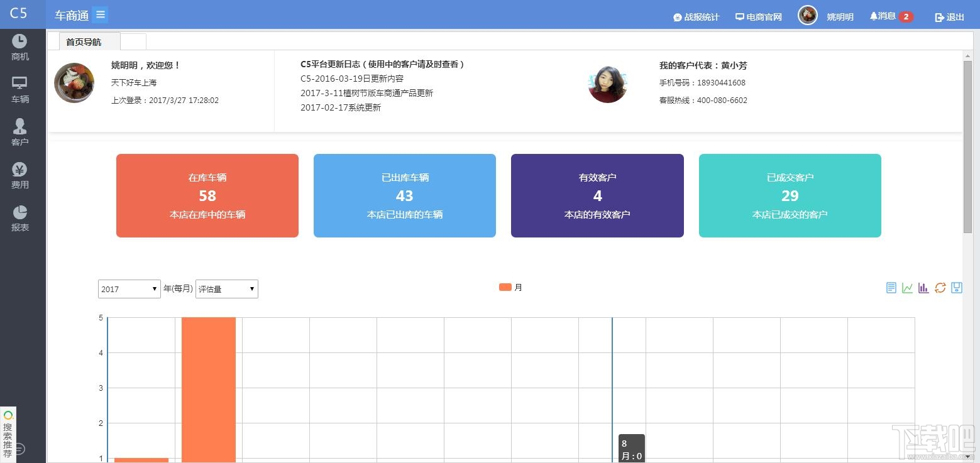Visit the 电商官网 official site link
The width and height of the screenshot is (980, 463).
coord(759,17)
